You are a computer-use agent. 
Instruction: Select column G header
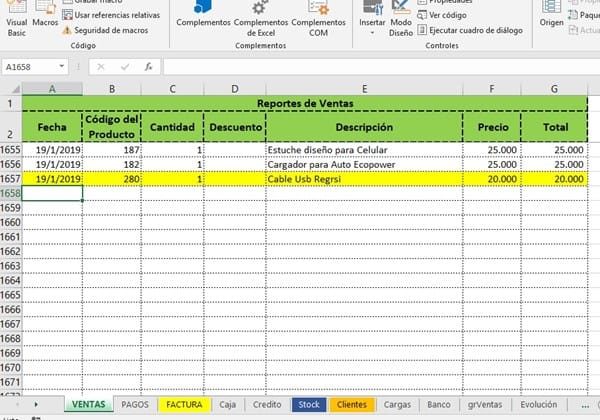pyautogui.click(x=554, y=89)
